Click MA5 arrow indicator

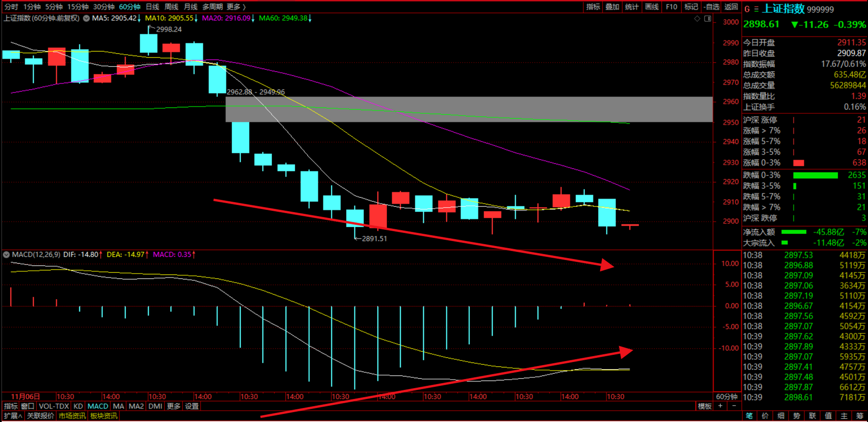coord(139,18)
